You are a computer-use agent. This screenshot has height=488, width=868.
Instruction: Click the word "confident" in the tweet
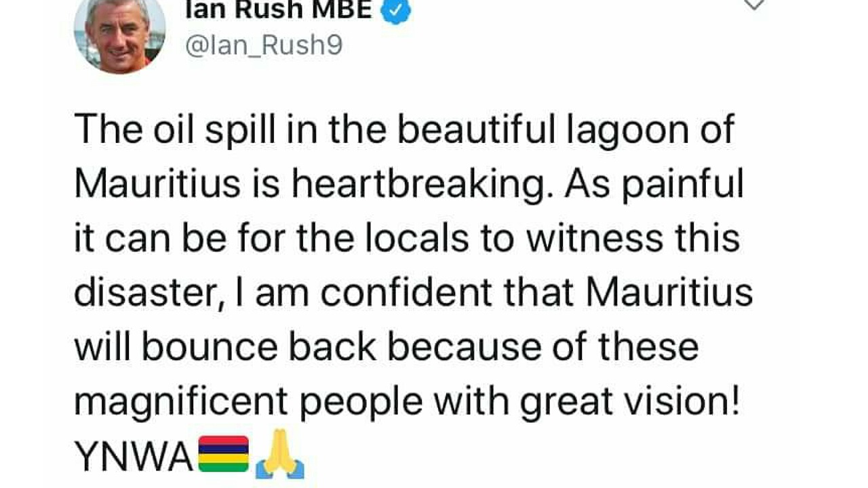[406, 293]
